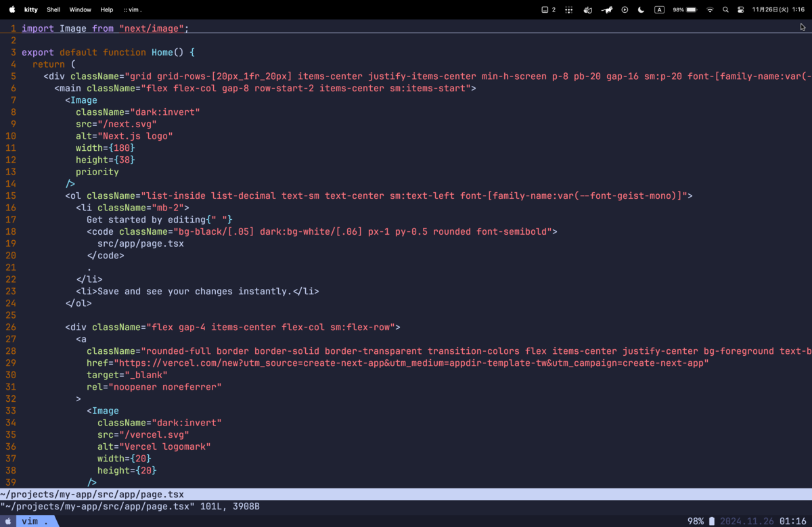Click the leaves menu bar icon

point(587,9)
